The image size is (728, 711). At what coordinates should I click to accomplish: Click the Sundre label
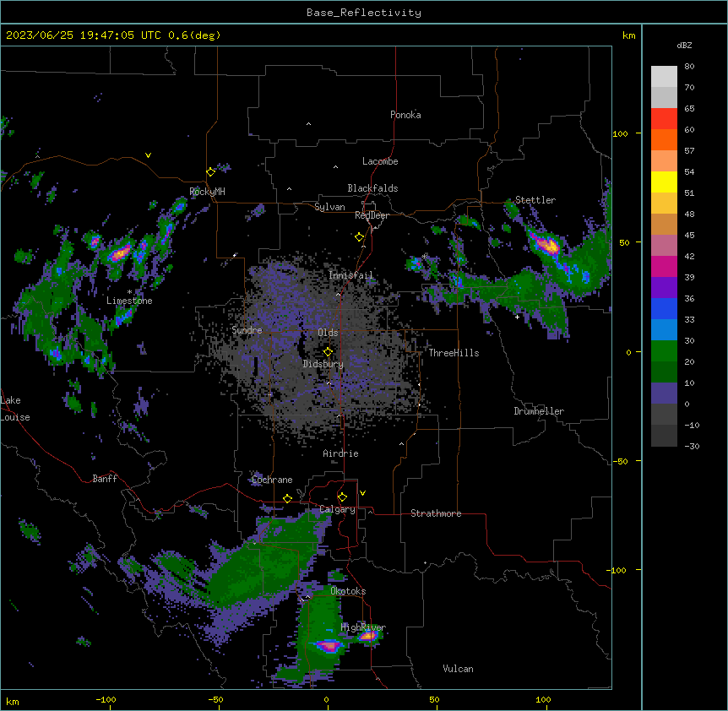[x=247, y=330]
